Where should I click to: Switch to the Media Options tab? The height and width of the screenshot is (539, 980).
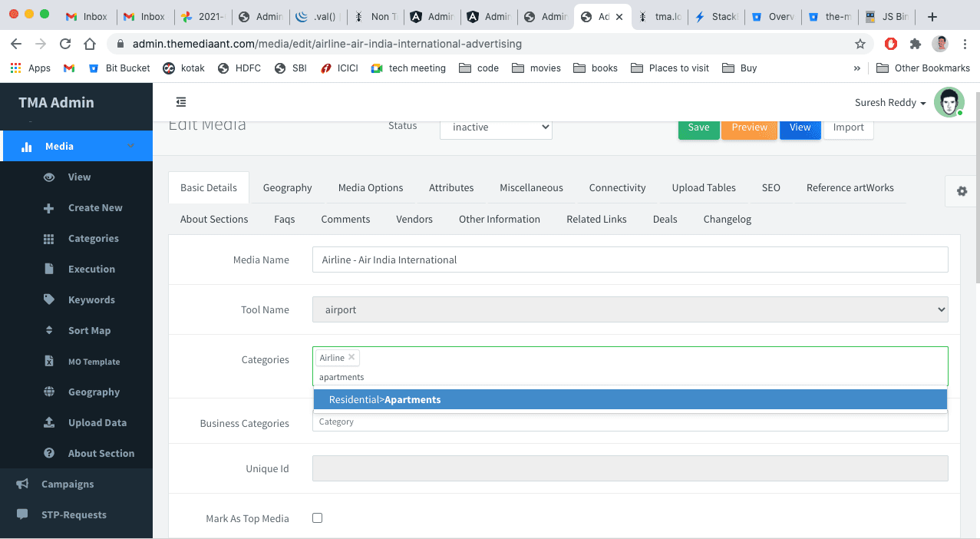click(x=371, y=188)
